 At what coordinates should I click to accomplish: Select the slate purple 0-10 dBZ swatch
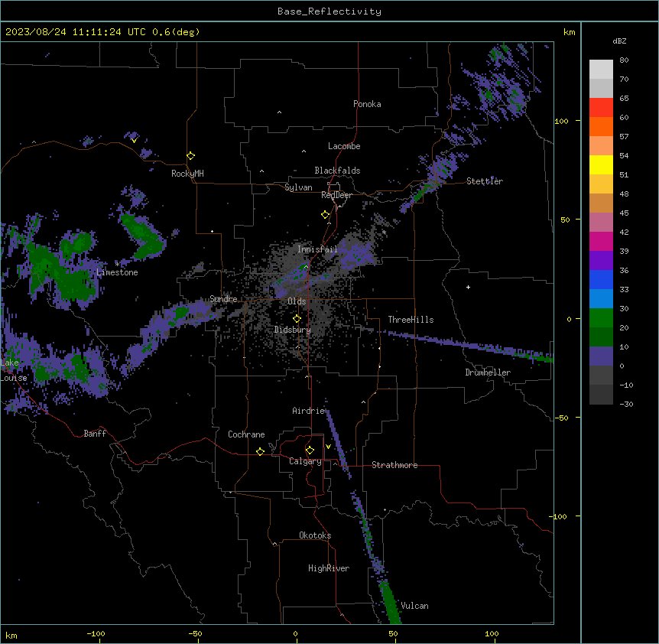point(601,356)
